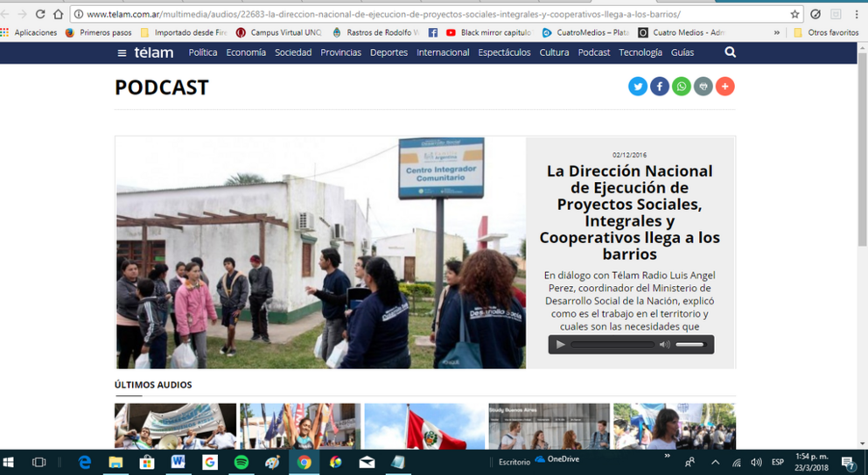
Task: Focus the Chrome address bar URL
Action: pyautogui.click(x=383, y=14)
